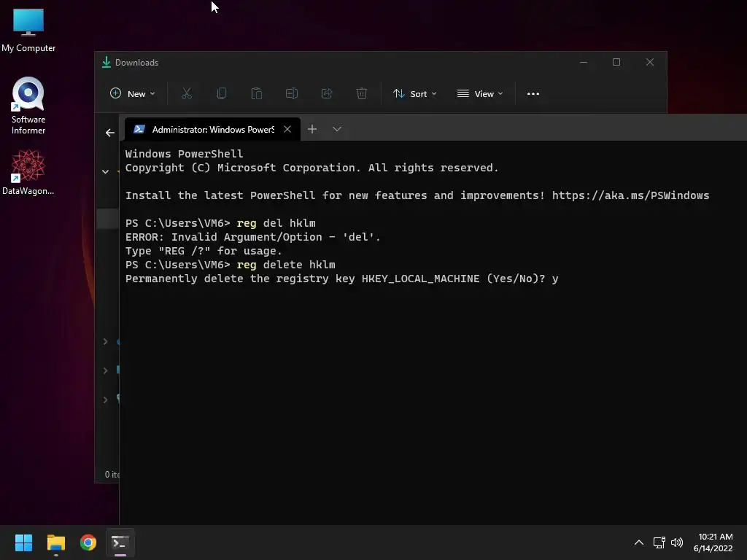
Task: Click the Cut scissors icon in Downloads toolbar
Action: 186,93
